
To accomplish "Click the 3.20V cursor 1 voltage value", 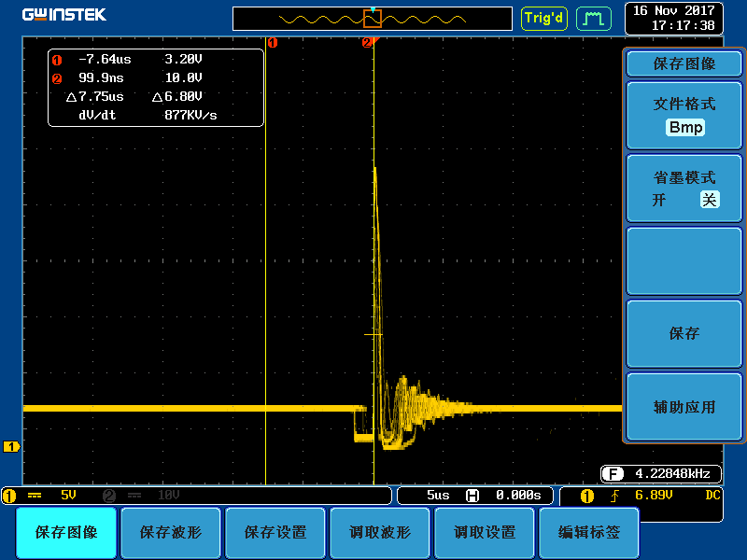I will point(183,59).
